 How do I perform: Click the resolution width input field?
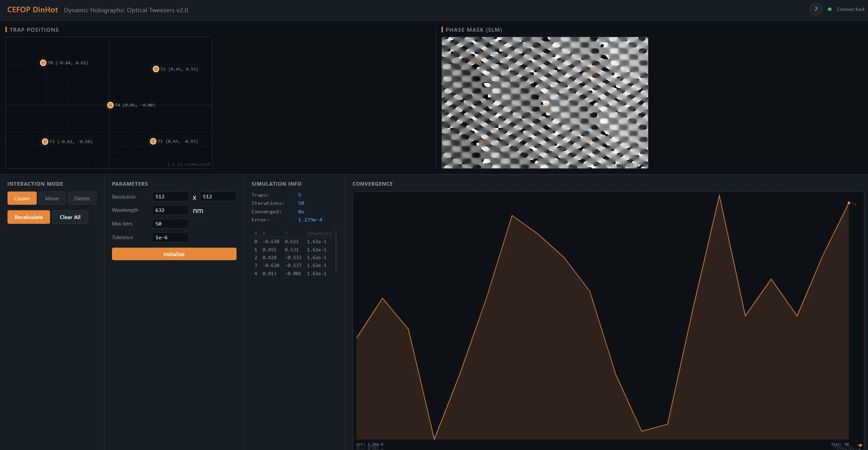tap(170, 197)
